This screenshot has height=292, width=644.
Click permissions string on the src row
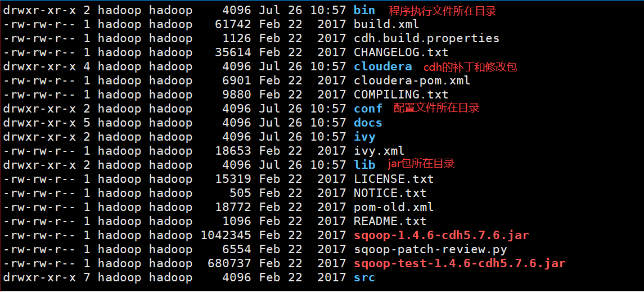point(39,277)
